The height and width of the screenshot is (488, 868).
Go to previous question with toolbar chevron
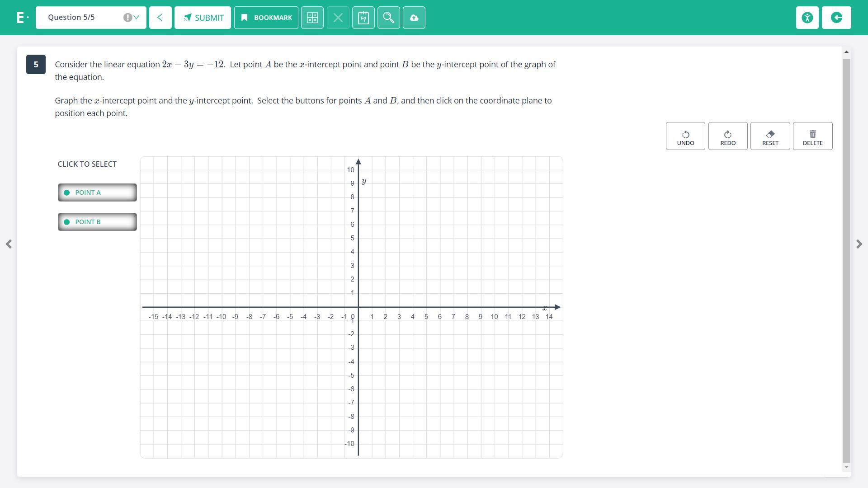(x=160, y=18)
